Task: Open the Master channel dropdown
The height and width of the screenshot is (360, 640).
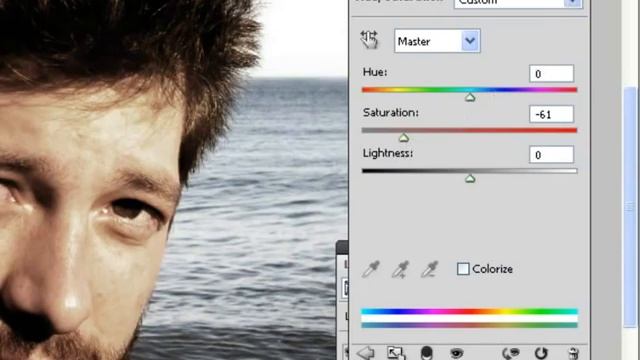Action: point(437,41)
